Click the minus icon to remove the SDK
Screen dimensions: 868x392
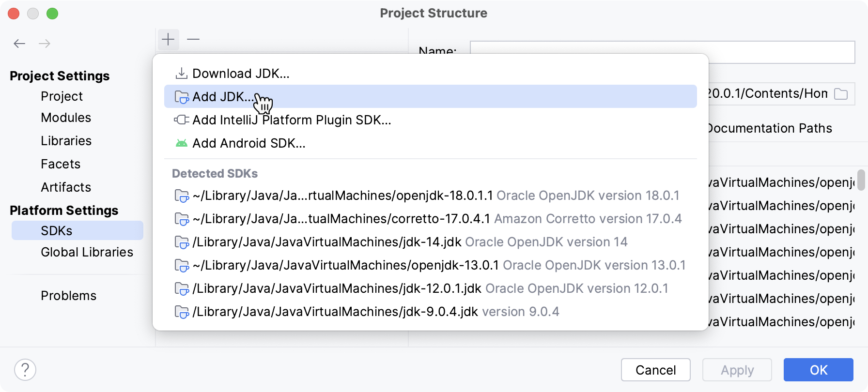[193, 39]
